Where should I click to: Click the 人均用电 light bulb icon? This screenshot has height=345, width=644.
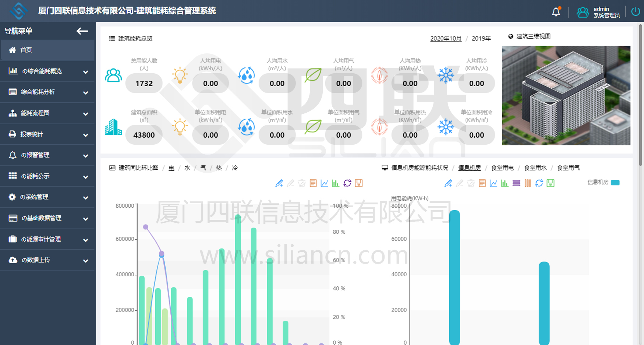point(180,75)
